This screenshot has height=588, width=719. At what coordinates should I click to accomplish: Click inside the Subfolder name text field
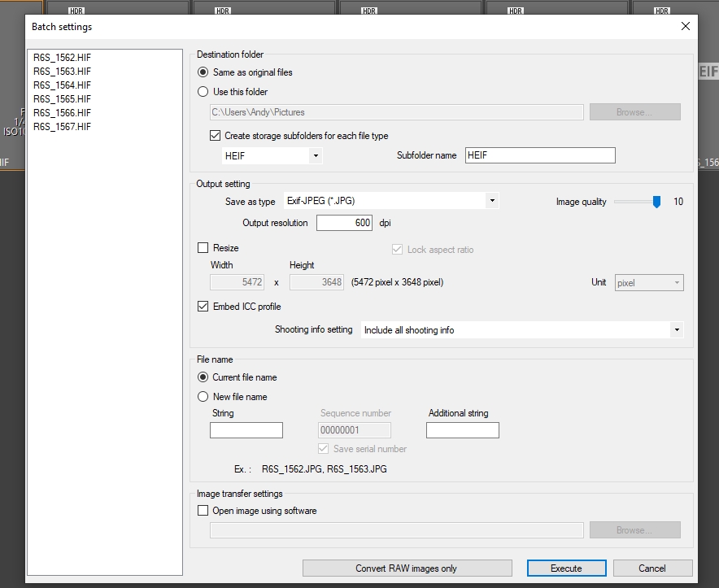click(539, 155)
